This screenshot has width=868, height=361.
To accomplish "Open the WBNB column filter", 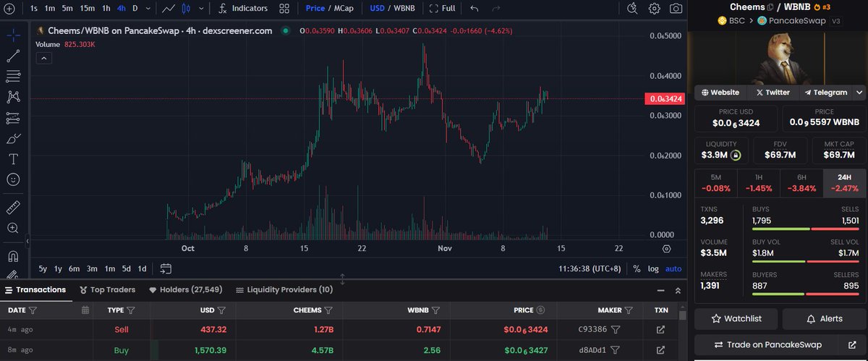I will (435, 310).
